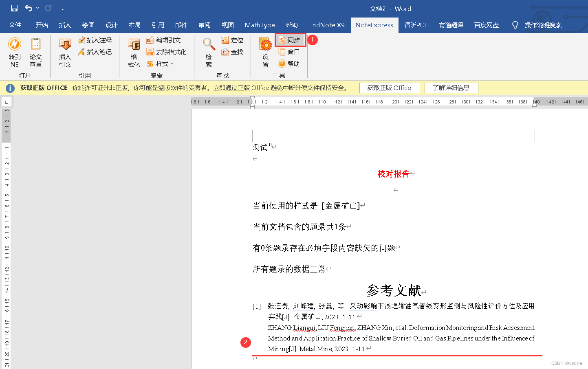The height and width of the screenshot is (369, 588).
Task: Open the 样式 dropdown
Action: 161,64
